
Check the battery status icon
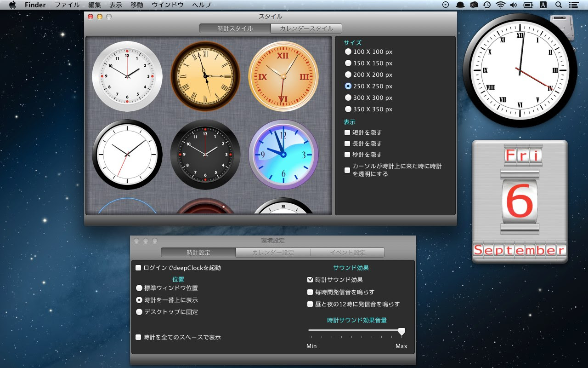(528, 5)
